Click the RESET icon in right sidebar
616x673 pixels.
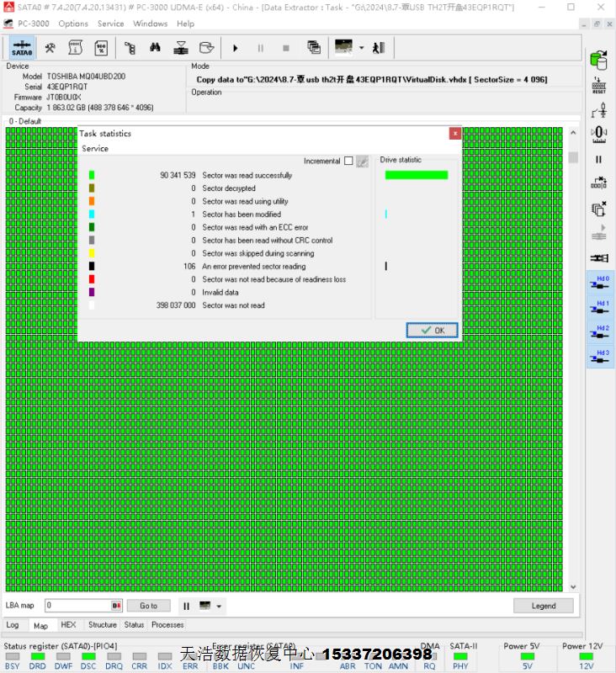[x=599, y=85]
